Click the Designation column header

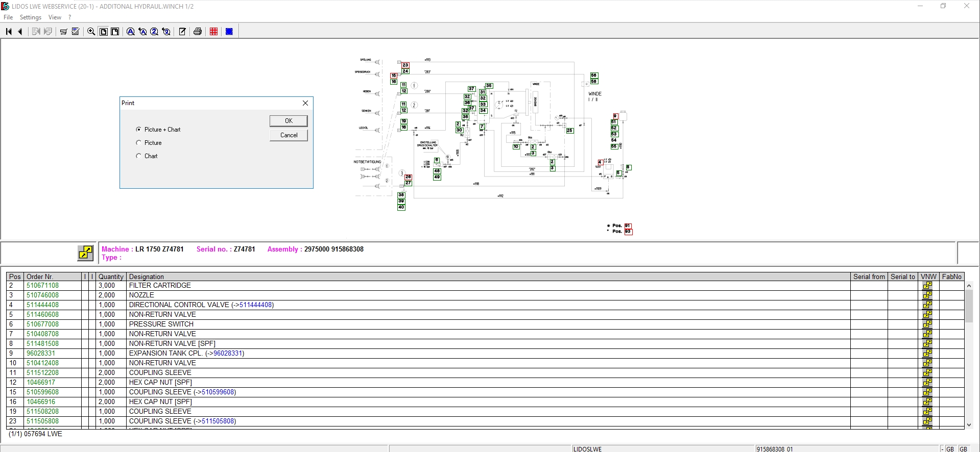click(x=488, y=277)
